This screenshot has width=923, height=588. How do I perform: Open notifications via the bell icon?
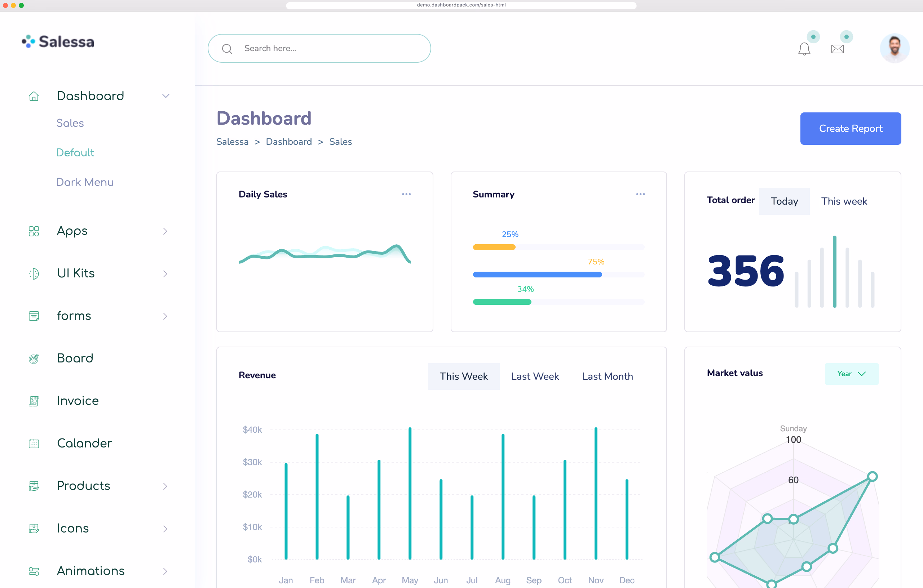point(804,49)
